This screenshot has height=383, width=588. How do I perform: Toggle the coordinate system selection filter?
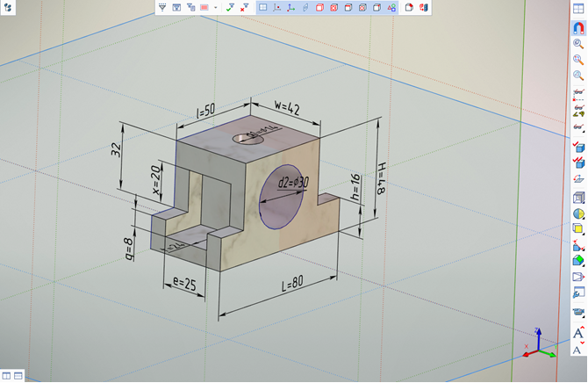click(291, 7)
